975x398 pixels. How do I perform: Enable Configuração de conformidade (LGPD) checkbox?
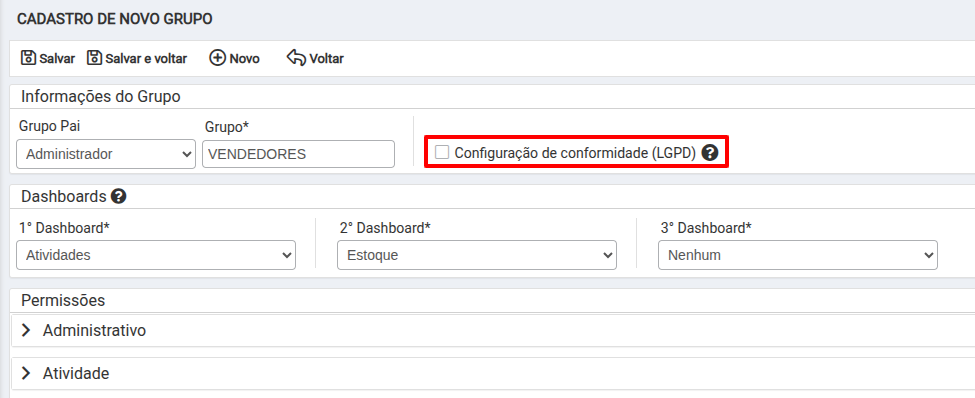click(x=442, y=152)
